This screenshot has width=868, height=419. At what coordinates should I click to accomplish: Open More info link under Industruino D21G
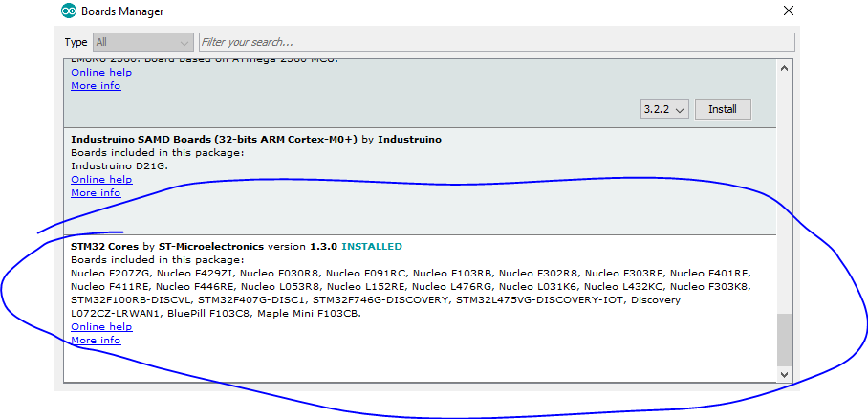click(96, 193)
